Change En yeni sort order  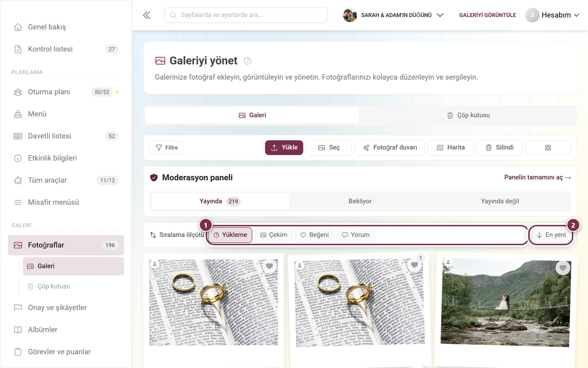pyautogui.click(x=551, y=235)
